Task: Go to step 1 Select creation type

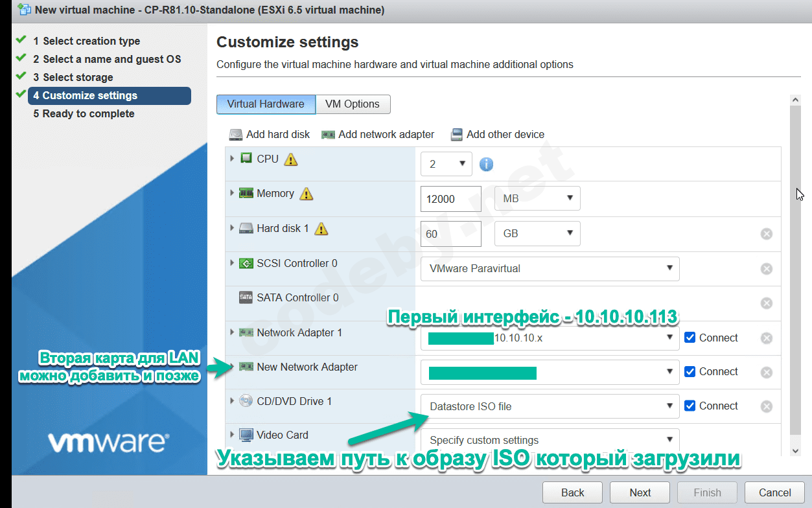Action: (x=87, y=41)
